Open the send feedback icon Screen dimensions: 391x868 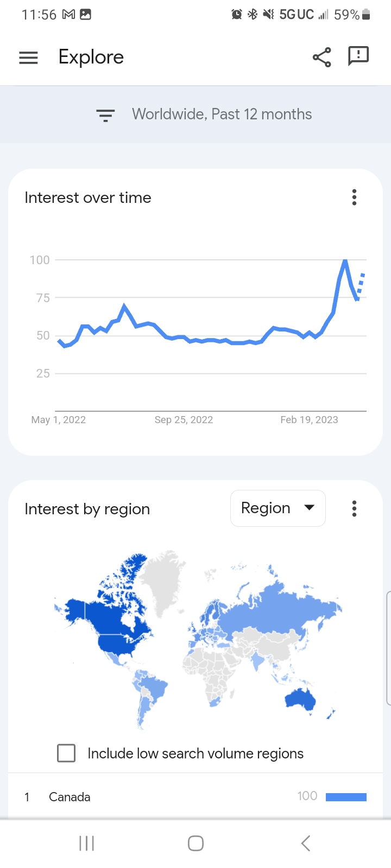358,56
